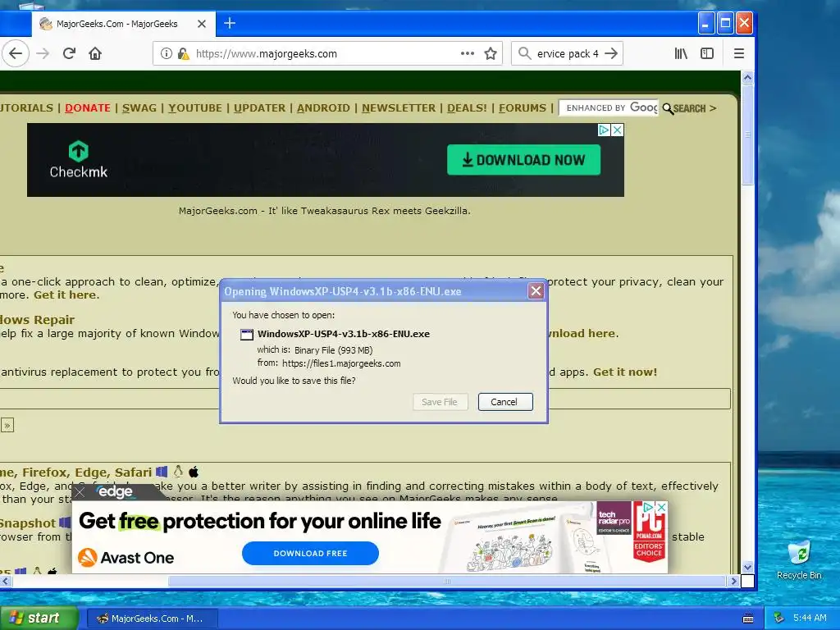Click the on-screen keyboard tray icon
The width and height of the screenshot is (840, 630).
pos(748,619)
